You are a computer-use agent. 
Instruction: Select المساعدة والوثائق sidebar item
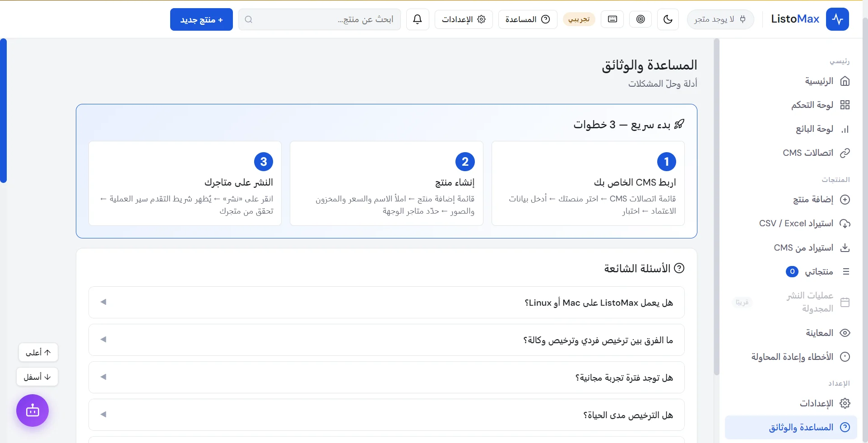click(x=791, y=427)
